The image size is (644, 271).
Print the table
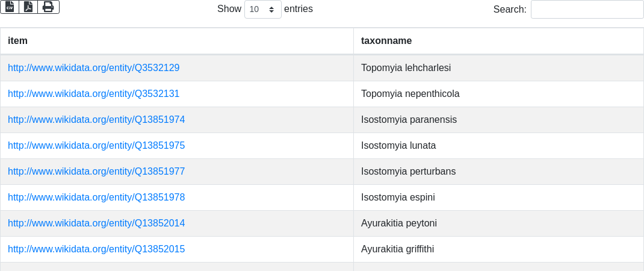click(48, 7)
